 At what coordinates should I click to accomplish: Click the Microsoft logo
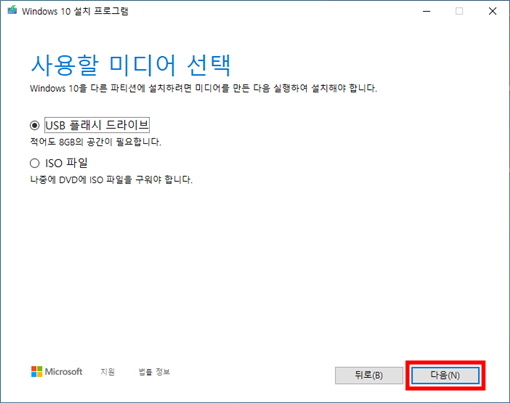(57, 372)
